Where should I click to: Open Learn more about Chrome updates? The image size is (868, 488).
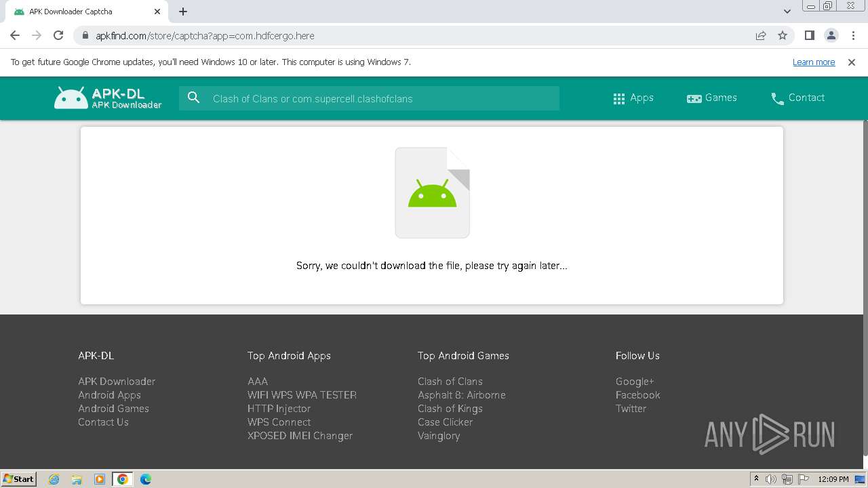coord(814,62)
